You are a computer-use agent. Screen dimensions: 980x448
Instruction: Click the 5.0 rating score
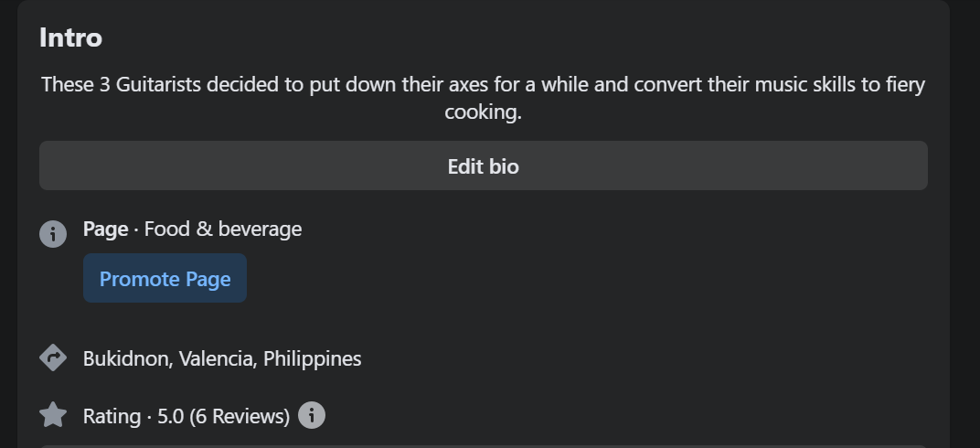tap(170, 416)
